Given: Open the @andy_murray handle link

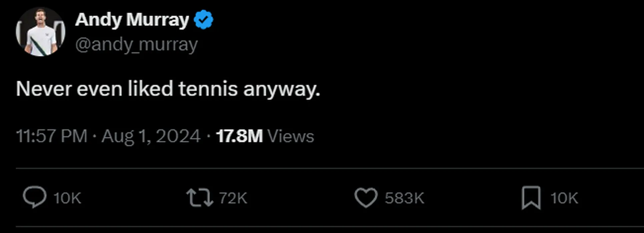Looking at the screenshot, I should coord(136,44).
